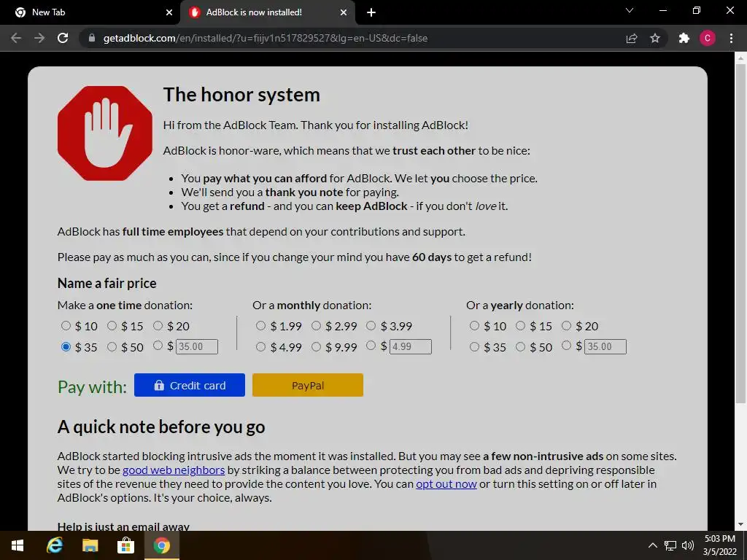Close the New Tab tab
The image size is (747, 560).
169,12
